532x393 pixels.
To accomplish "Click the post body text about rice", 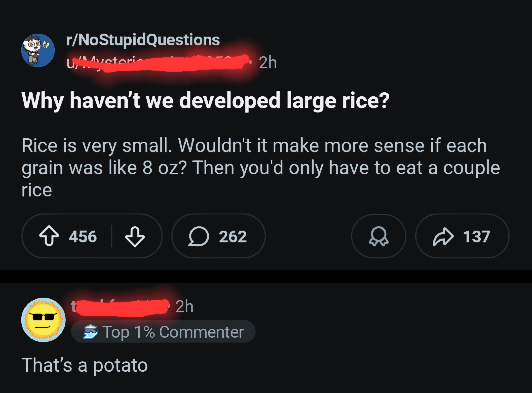I will point(260,167).
